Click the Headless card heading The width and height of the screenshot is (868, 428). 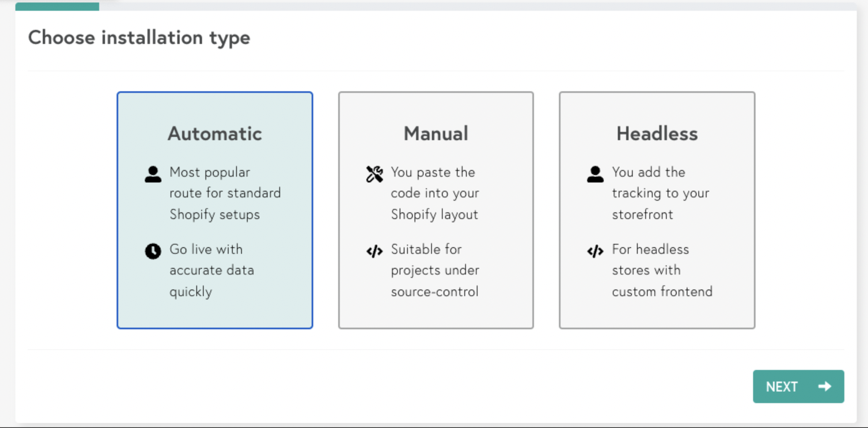pyautogui.click(x=657, y=134)
